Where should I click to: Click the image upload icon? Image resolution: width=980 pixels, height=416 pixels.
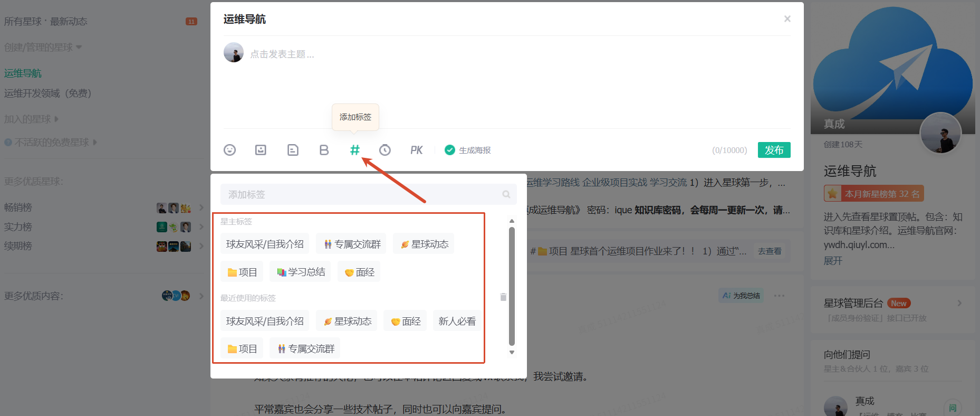coord(261,150)
